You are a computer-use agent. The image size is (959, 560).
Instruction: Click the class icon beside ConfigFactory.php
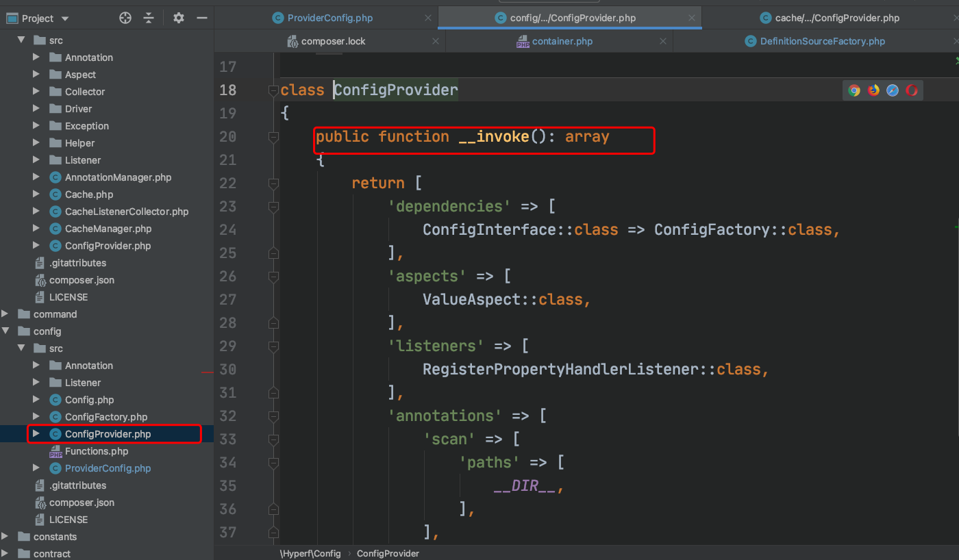click(x=55, y=417)
